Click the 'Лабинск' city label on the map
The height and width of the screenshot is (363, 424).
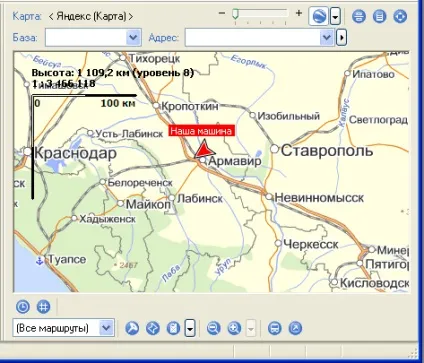coord(200,199)
